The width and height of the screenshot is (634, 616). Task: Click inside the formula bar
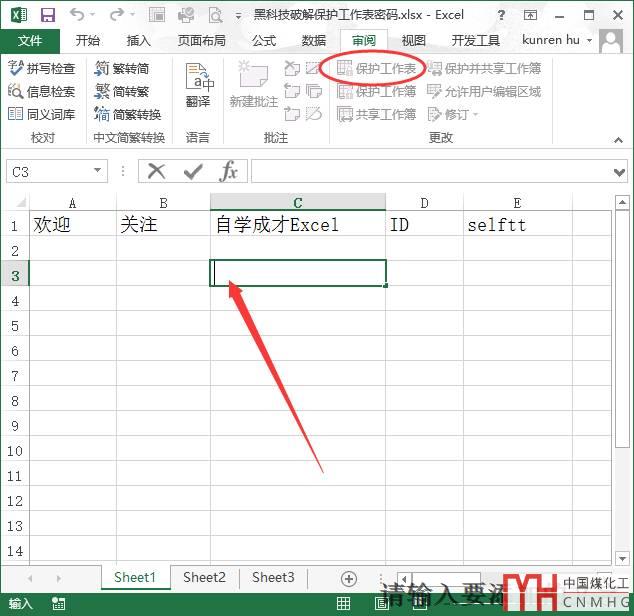coord(431,171)
